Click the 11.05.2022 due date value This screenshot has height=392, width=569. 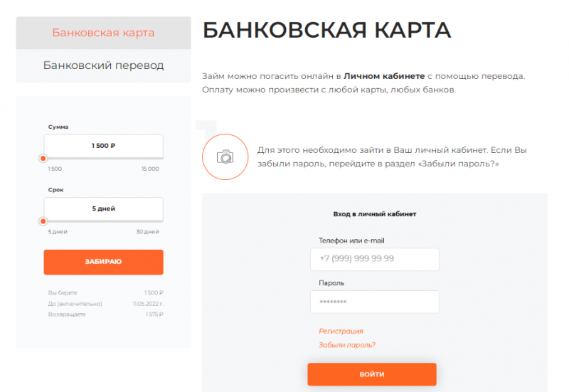(x=148, y=303)
